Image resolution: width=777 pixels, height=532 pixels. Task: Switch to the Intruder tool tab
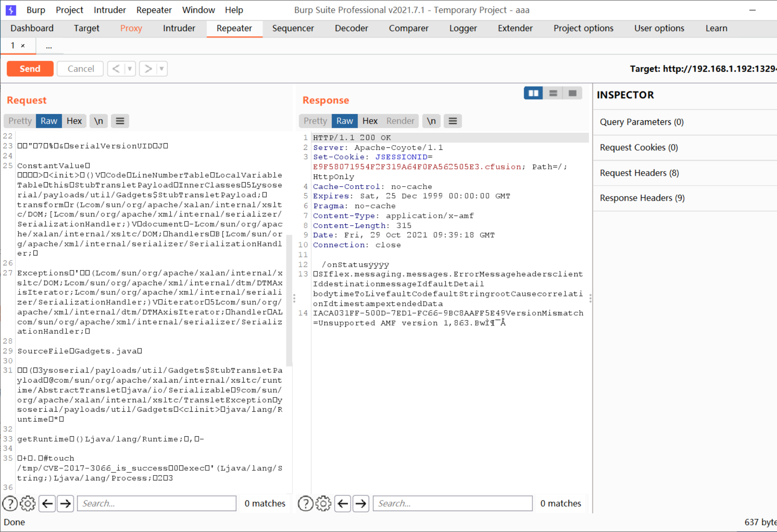coord(179,28)
